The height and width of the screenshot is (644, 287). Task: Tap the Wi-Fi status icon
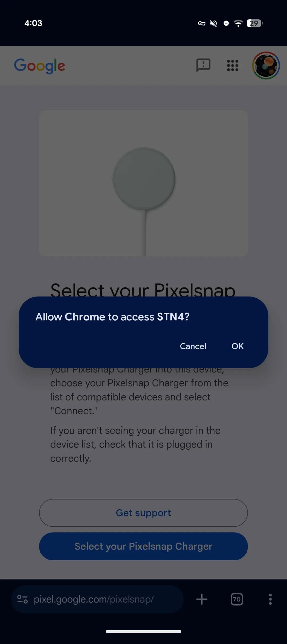238,23
